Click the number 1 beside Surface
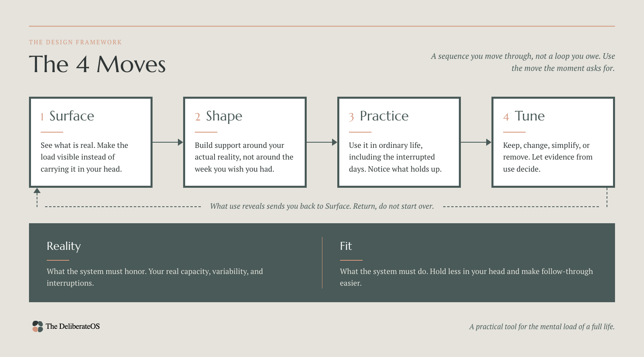Screen dimensions: 644x357 [x=42, y=117]
